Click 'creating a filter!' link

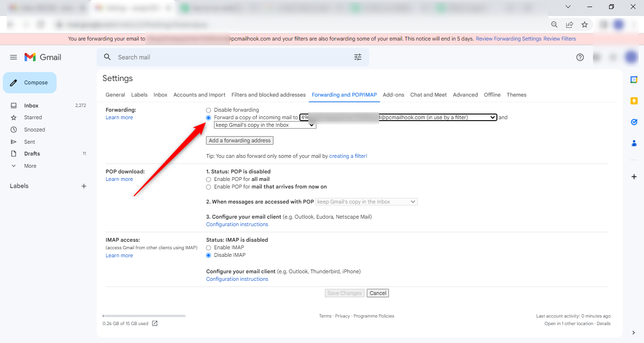pos(348,156)
